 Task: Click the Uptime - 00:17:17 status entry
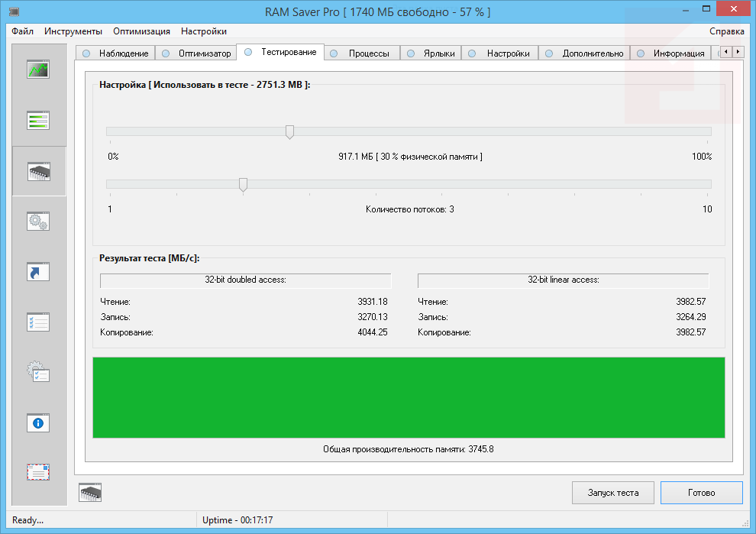tap(237, 520)
